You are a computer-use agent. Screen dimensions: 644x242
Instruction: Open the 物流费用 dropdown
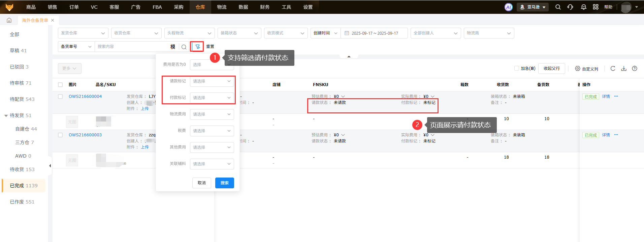coord(212,114)
